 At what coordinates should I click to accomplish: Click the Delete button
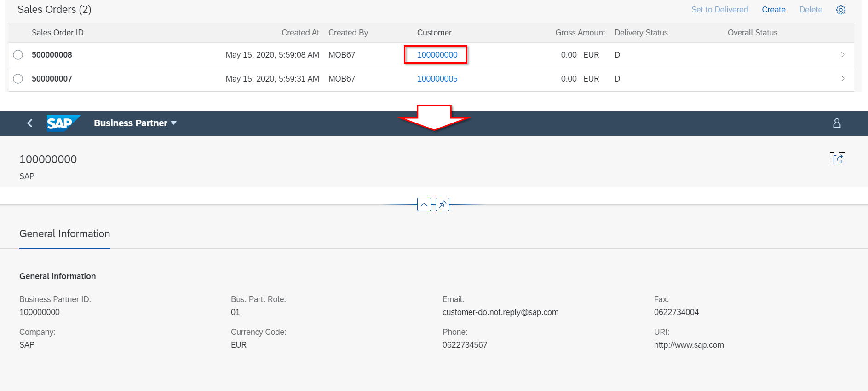[x=811, y=10]
